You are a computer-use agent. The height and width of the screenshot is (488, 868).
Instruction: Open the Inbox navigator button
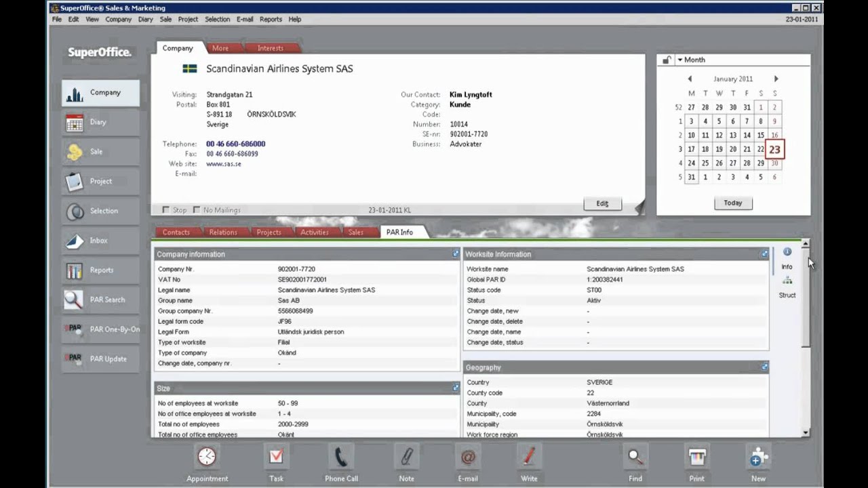pos(100,241)
